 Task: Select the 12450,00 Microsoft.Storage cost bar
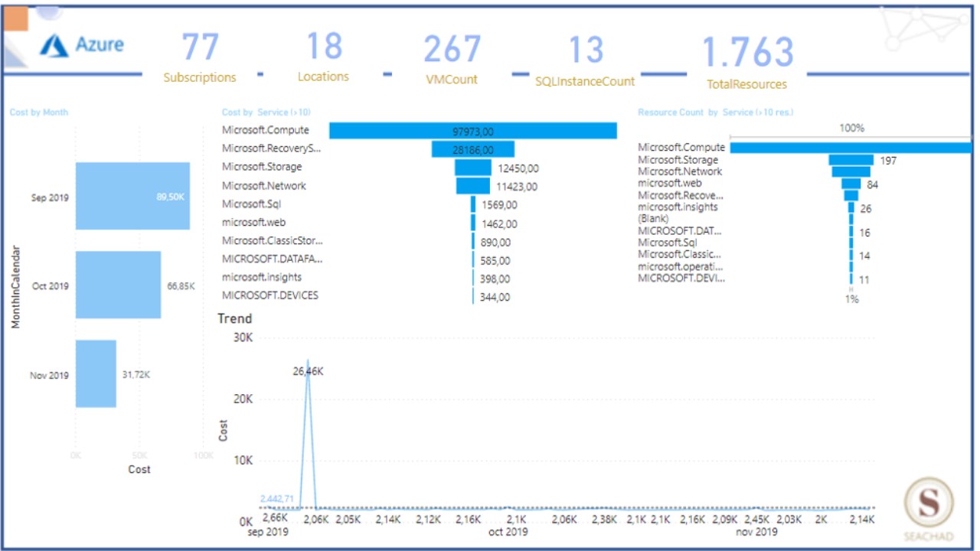coord(473,168)
